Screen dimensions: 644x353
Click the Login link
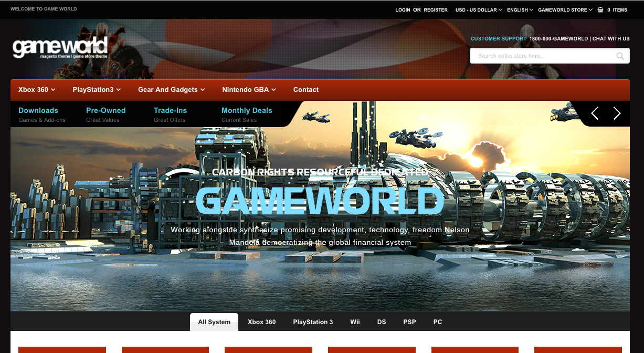[403, 10]
